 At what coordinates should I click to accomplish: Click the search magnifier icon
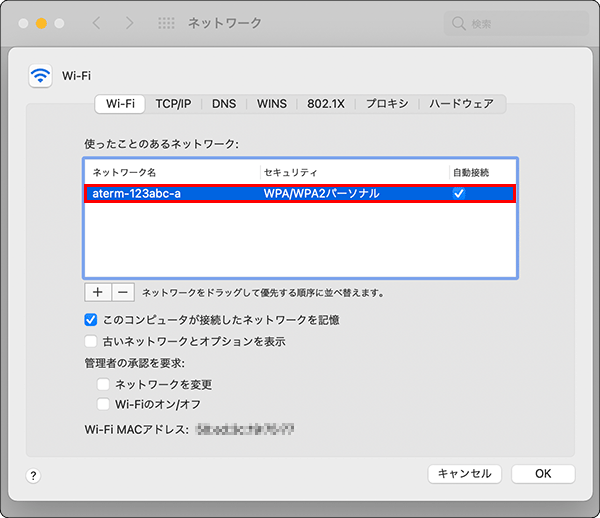(459, 22)
